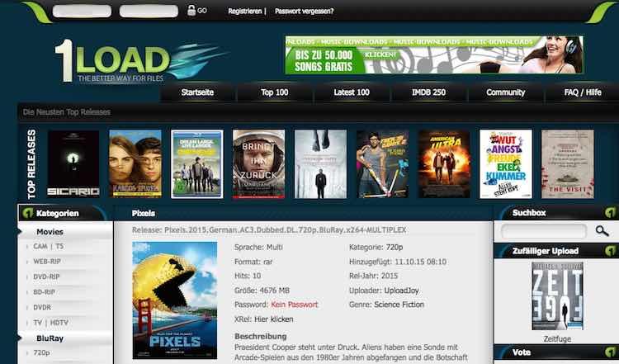
Task: Open the American Ultra poster thumbnail
Action: [444, 163]
